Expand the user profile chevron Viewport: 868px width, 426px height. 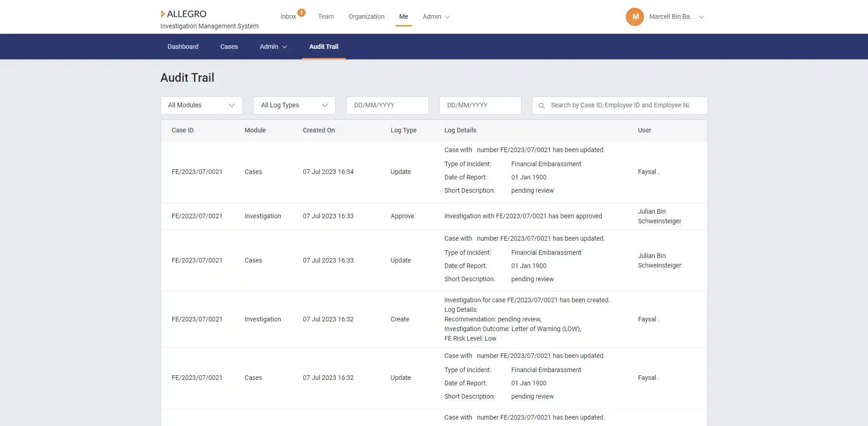(702, 17)
